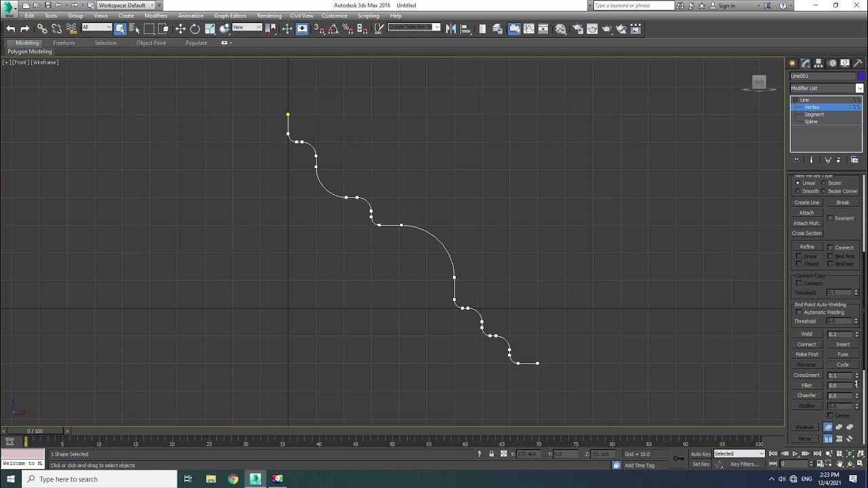Screen dimensions: 868x488
Task: Open the Rendering menu
Action: (x=269, y=16)
